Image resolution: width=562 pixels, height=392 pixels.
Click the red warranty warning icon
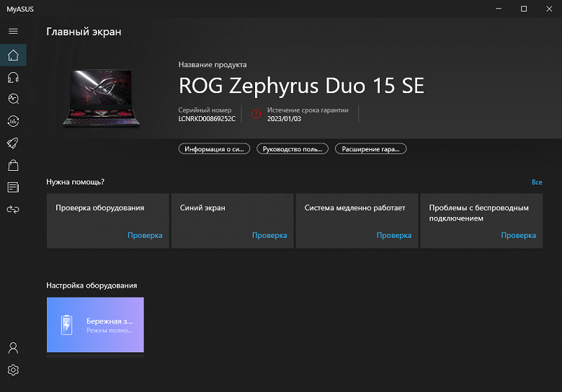click(256, 114)
